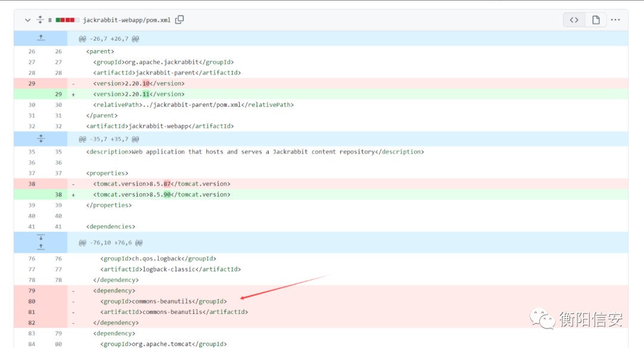Select removed line number 29
The image size is (644, 348).
coord(32,83)
